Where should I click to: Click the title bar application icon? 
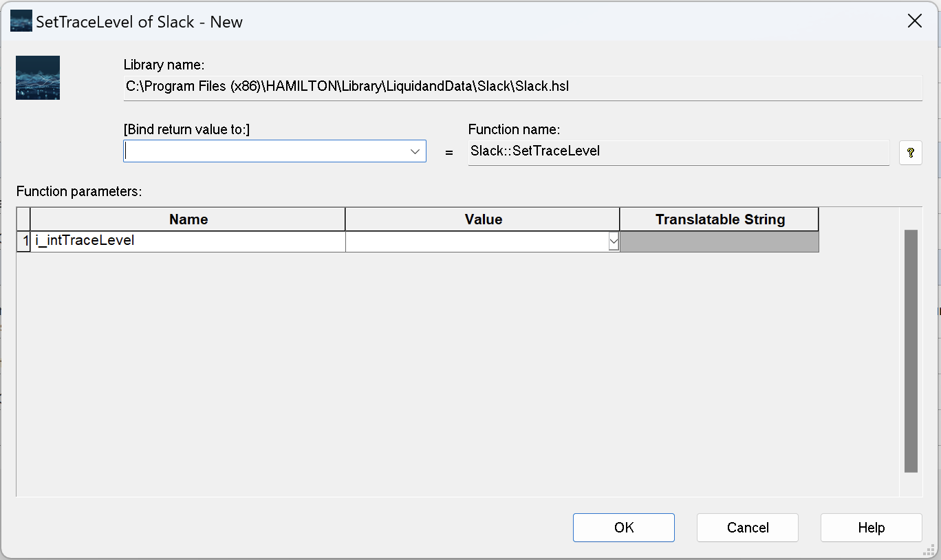pos(21,21)
